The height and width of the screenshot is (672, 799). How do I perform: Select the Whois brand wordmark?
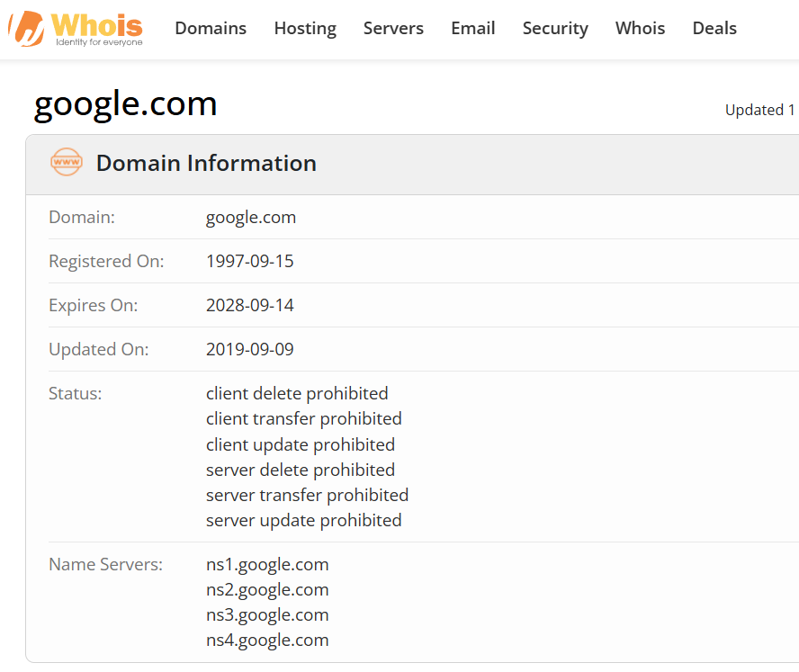click(x=96, y=22)
